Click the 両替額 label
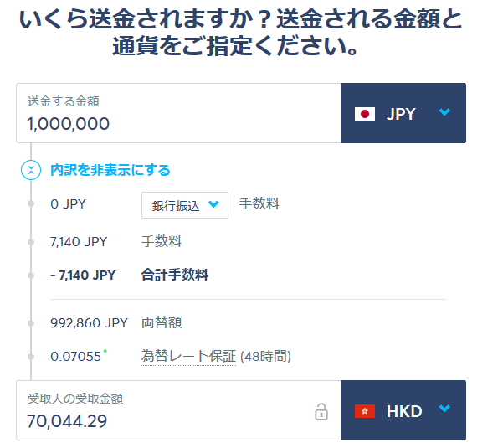 pos(162,322)
